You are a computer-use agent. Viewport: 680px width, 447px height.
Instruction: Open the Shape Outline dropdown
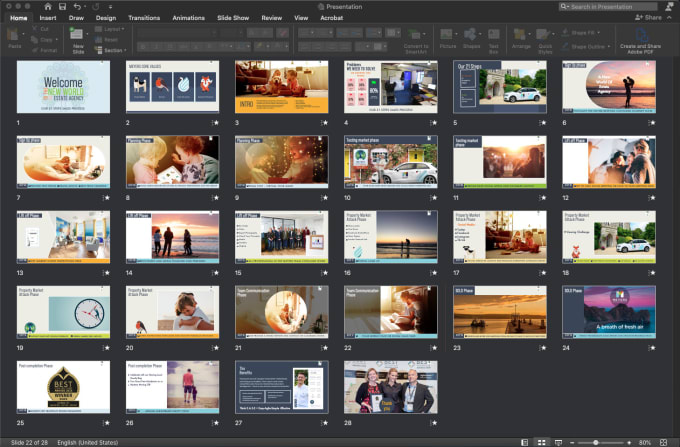pyautogui.click(x=586, y=46)
